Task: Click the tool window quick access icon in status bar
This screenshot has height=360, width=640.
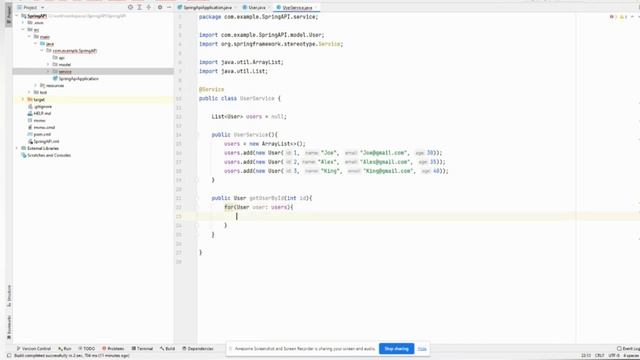Action: tap(9, 356)
